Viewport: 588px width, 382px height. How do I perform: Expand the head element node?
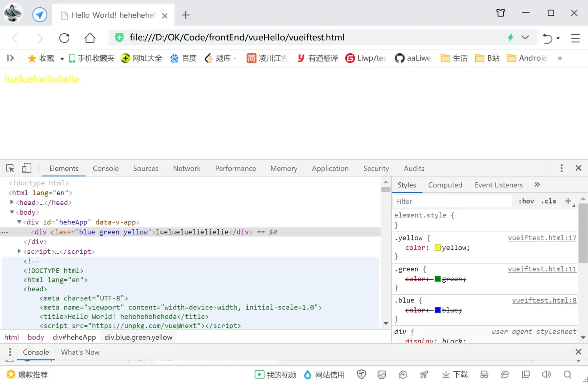pyautogui.click(x=12, y=202)
